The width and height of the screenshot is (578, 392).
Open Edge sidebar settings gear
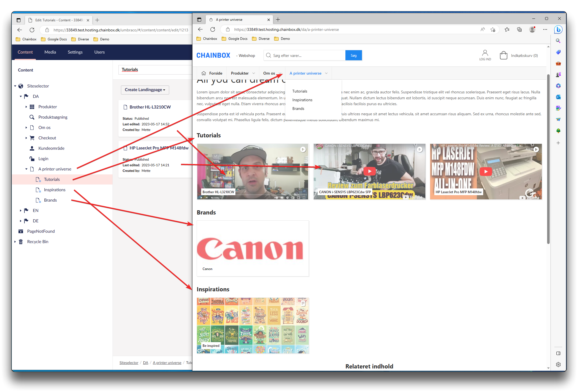tap(558, 365)
